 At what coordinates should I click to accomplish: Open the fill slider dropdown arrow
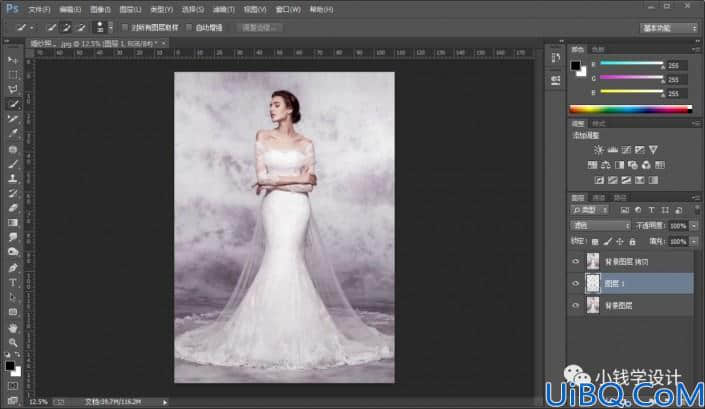pyautogui.click(x=694, y=242)
